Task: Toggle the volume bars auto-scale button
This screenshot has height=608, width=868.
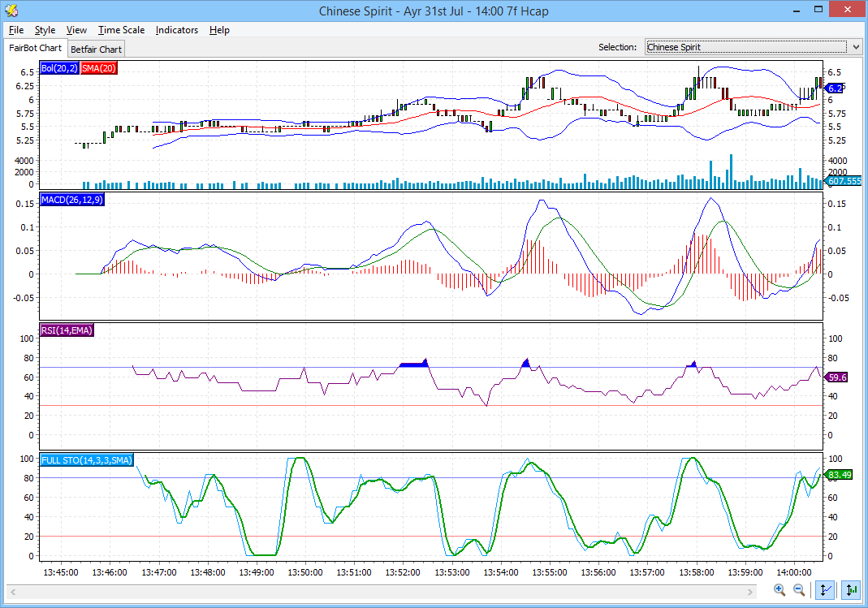Action: pyautogui.click(x=852, y=590)
